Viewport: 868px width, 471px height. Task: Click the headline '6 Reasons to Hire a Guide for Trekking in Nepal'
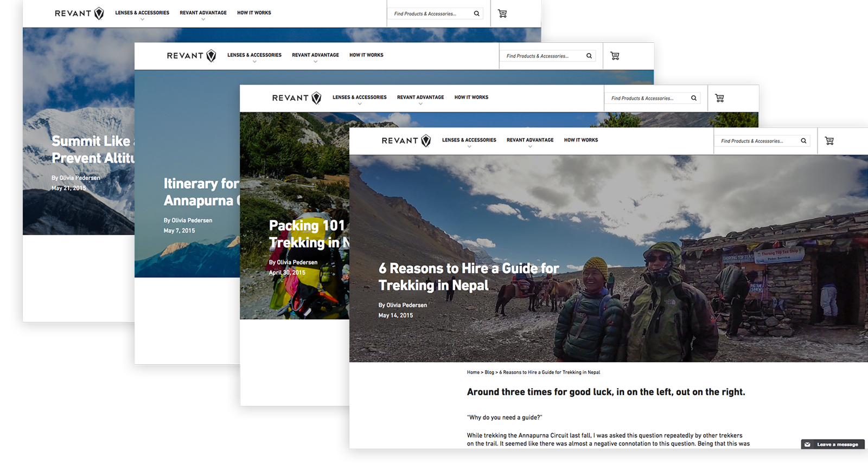coord(469,277)
